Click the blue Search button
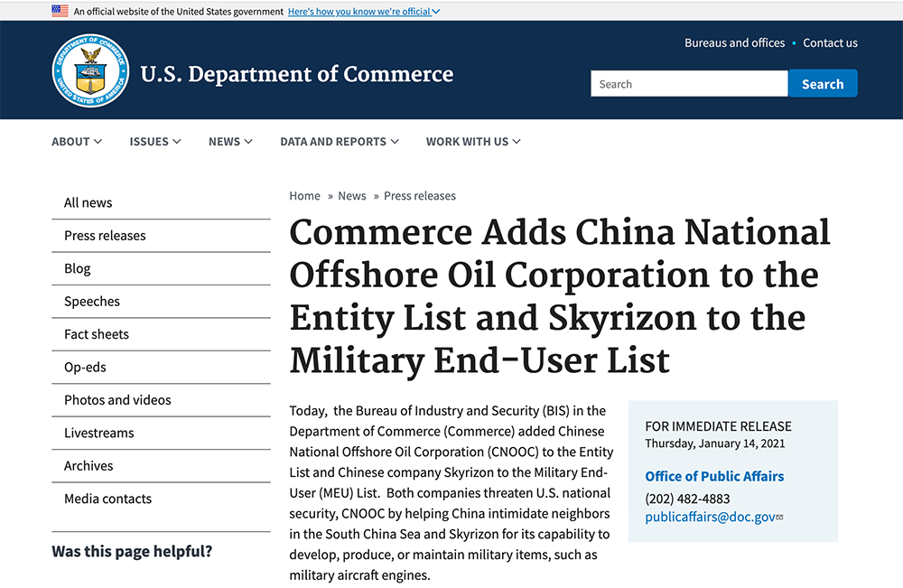 click(823, 84)
